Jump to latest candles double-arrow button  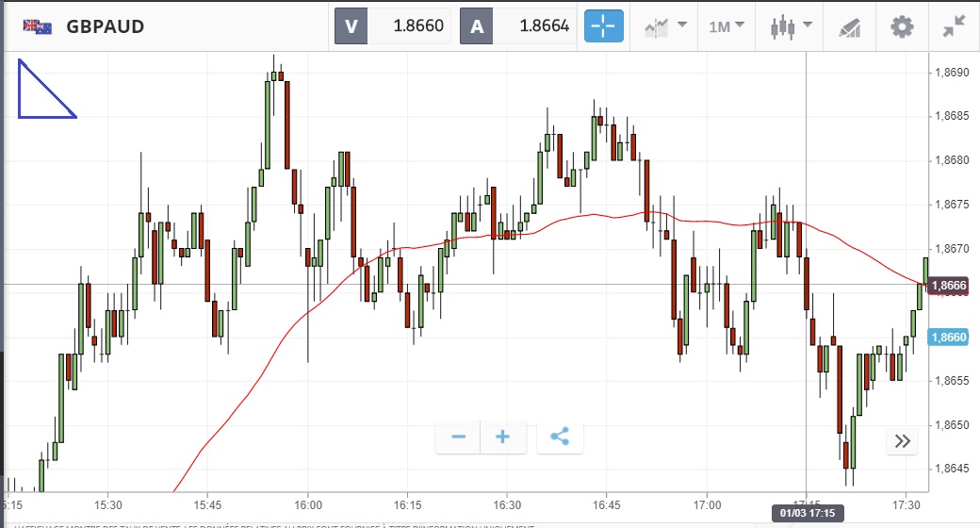tap(902, 440)
